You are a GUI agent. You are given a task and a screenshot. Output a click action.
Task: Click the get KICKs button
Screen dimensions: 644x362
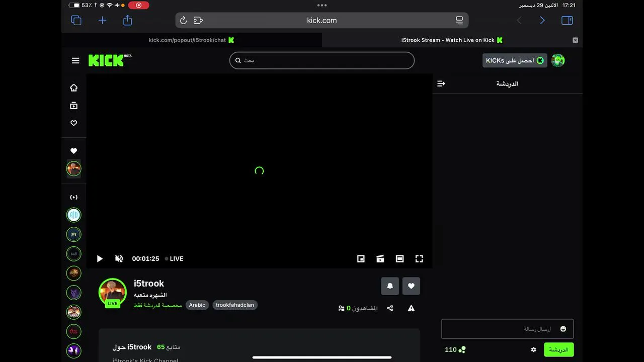click(515, 60)
